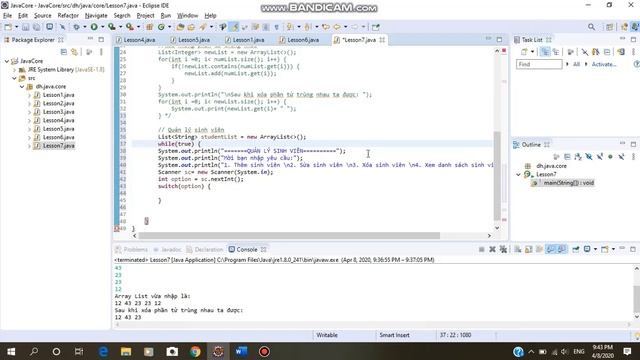Click Remove All Terminated Launches icon
The image size is (640, 360).
[x=503, y=249]
